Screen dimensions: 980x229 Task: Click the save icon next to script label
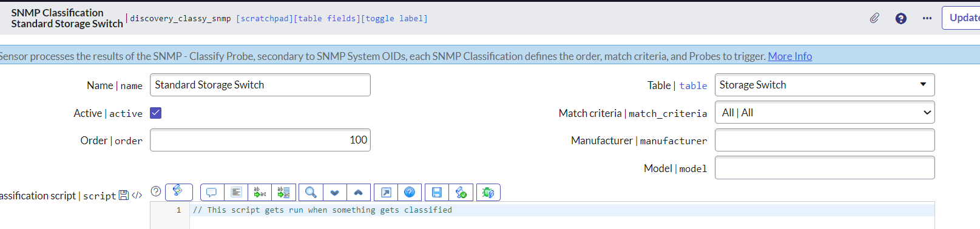(124, 195)
